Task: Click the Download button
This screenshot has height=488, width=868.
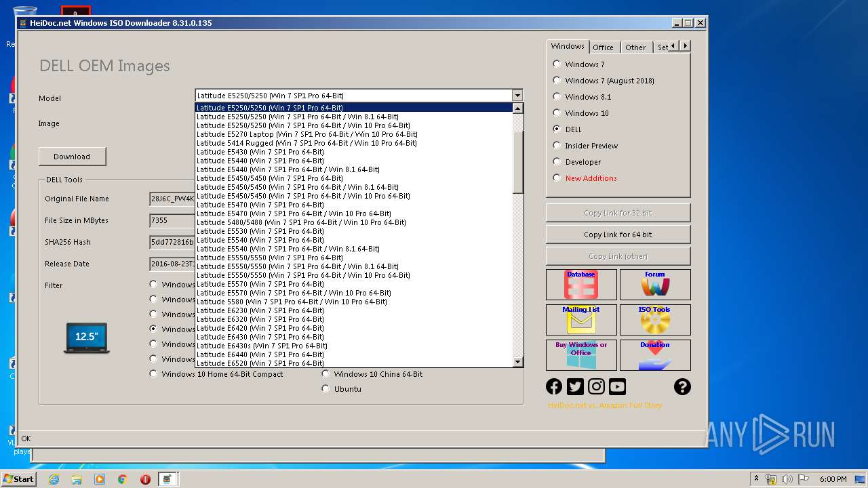Action: 72,156
